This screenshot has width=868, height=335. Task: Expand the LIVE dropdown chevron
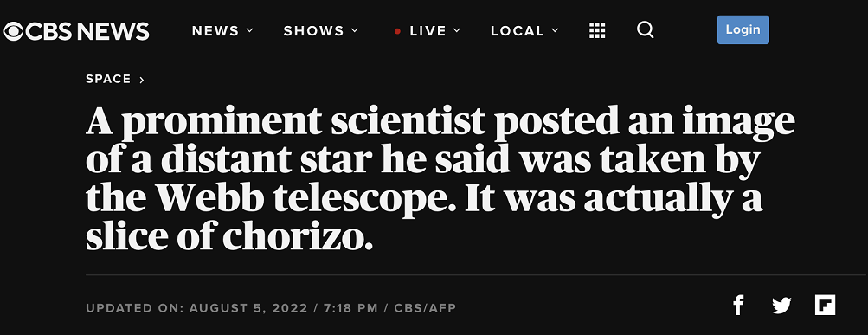pos(457,30)
